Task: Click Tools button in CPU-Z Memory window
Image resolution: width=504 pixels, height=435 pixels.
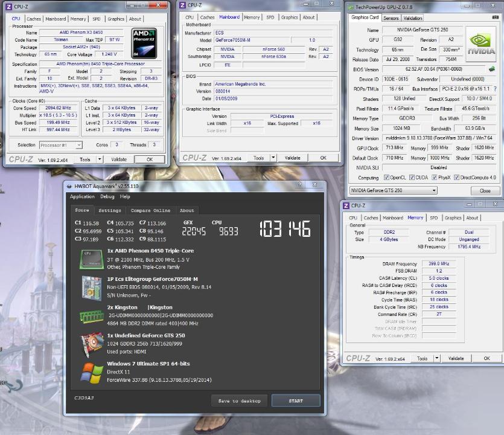Action: click(x=423, y=358)
